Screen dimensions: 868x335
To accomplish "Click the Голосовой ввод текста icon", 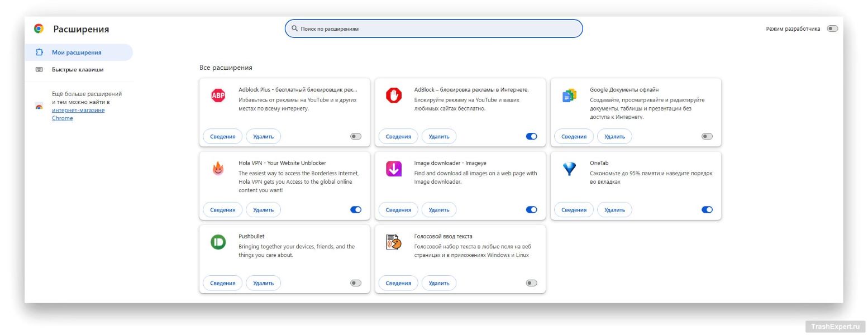I will coord(394,242).
